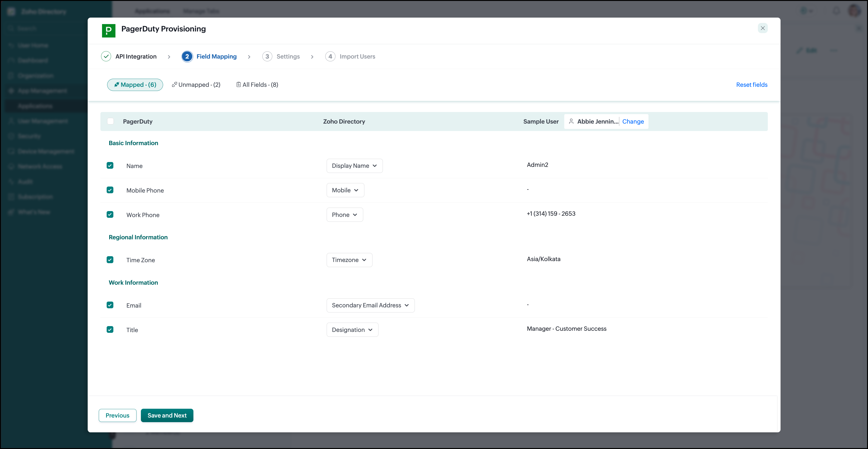Open the user profile avatar
Image resolution: width=868 pixels, height=449 pixels.
[x=855, y=11]
